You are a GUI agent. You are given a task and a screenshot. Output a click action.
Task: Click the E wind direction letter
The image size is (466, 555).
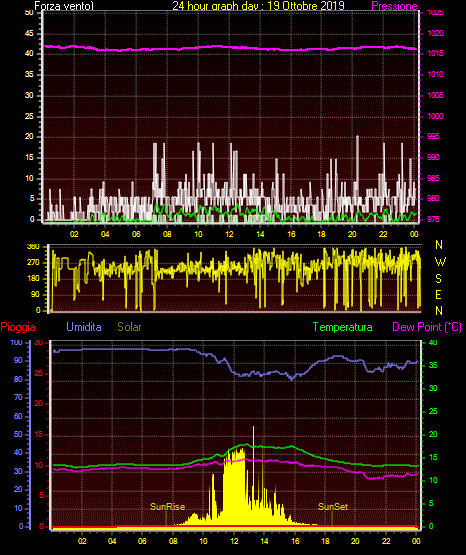438,294
